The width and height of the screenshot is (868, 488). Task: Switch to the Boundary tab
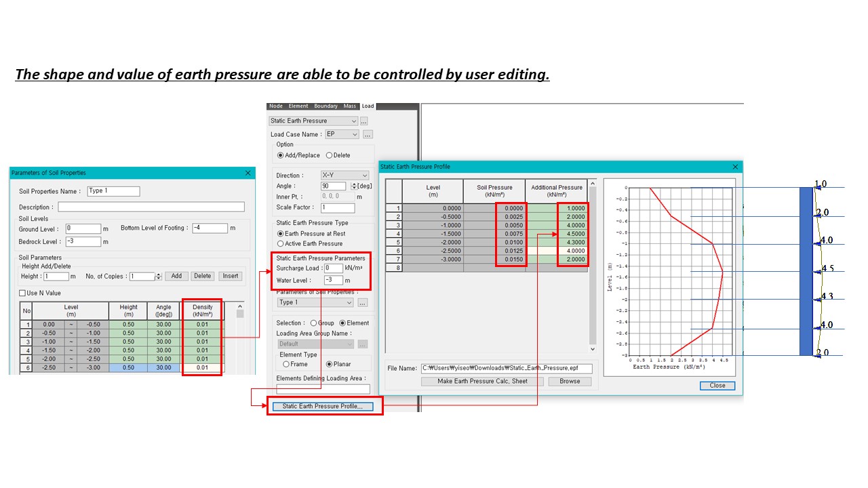click(x=325, y=106)
